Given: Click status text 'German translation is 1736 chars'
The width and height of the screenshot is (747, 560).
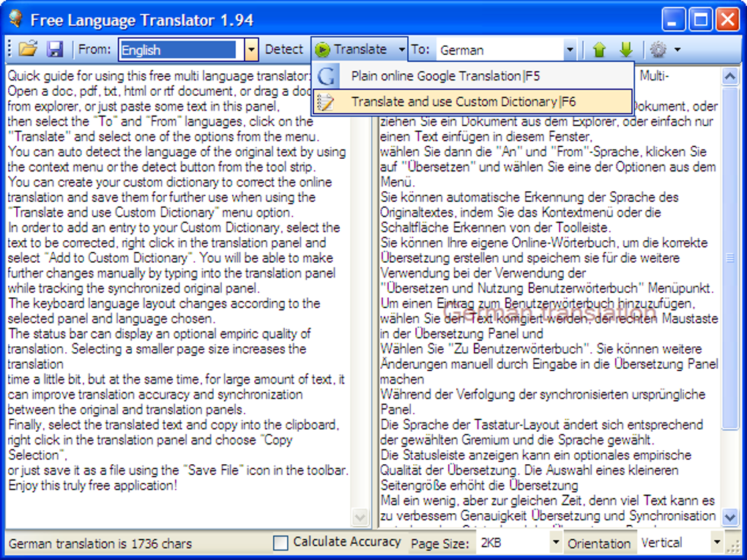Looking at the screenshot, I should [x=100, y=544].
